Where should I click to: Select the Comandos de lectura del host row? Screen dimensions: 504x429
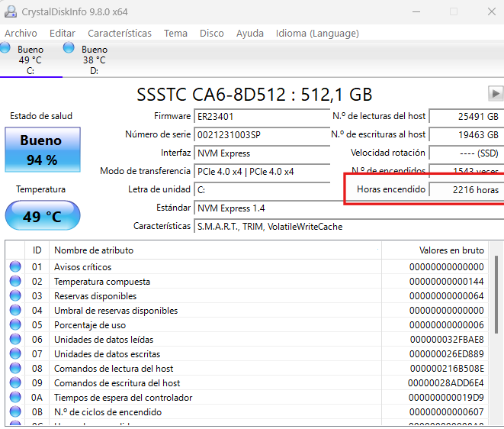[x=247, y=368]
